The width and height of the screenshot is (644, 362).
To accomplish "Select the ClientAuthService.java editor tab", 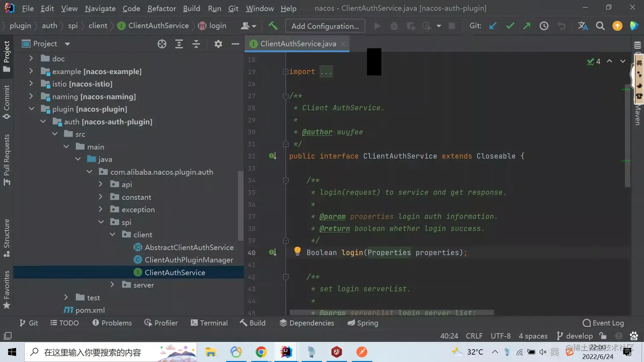I will (x=298, y=44).
